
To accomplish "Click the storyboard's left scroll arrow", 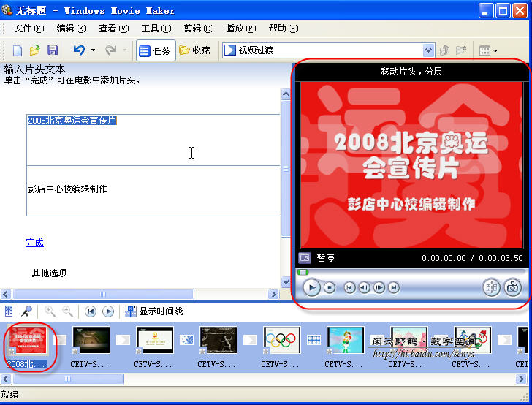I will pos(6,379).
